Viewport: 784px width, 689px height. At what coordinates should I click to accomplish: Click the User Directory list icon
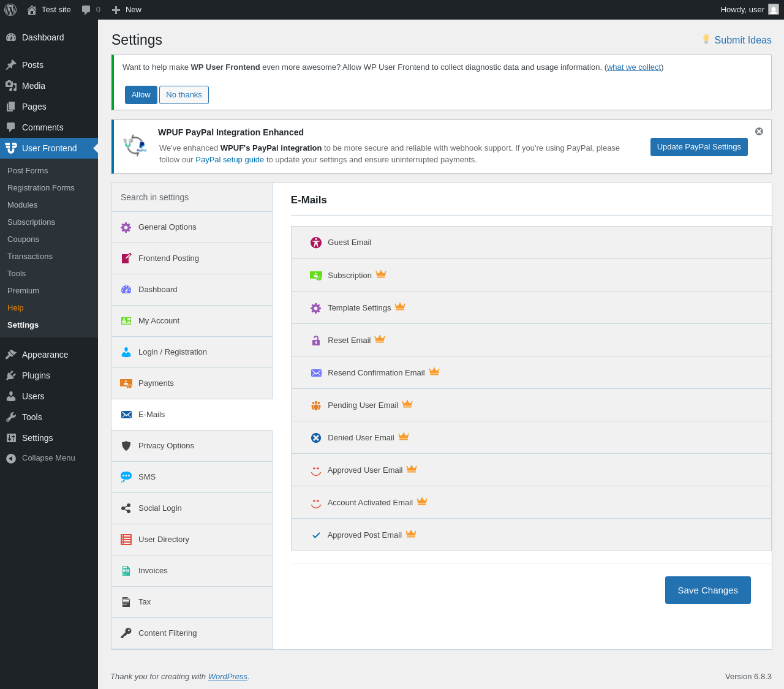point(126,540)
